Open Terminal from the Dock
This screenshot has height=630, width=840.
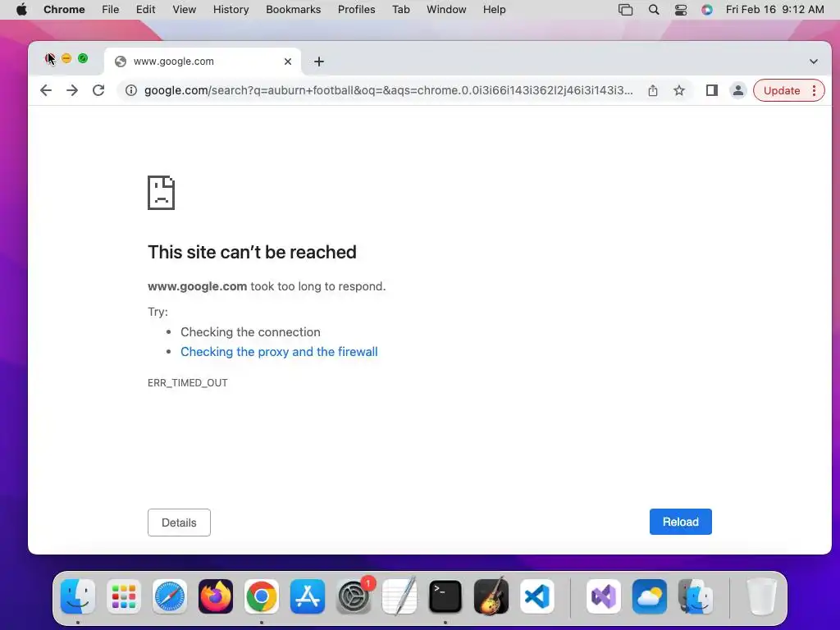(445, 596)
